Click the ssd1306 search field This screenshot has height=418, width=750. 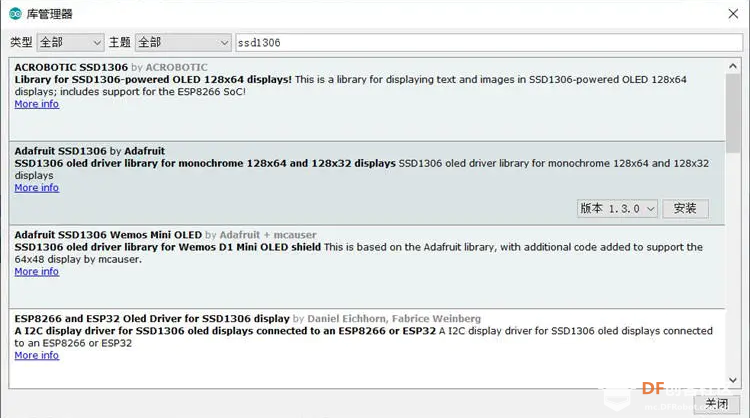click(489, 43)
